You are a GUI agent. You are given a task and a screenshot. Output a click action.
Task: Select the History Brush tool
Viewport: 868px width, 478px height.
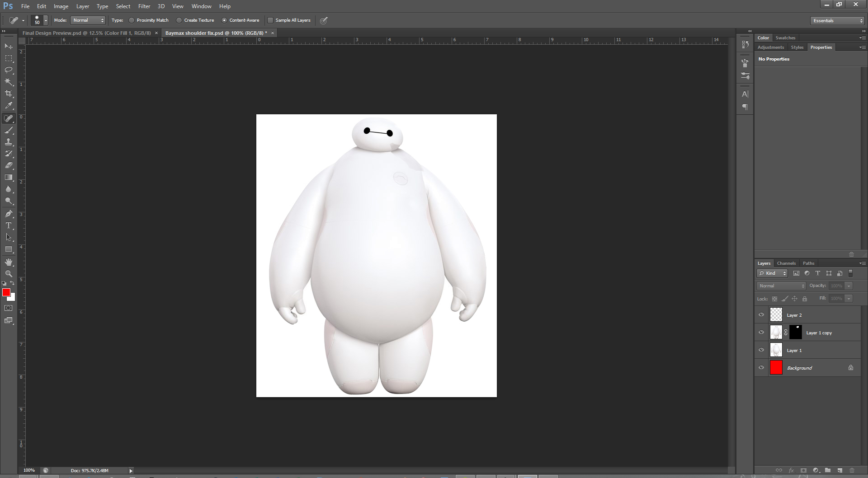pos(9,154)
